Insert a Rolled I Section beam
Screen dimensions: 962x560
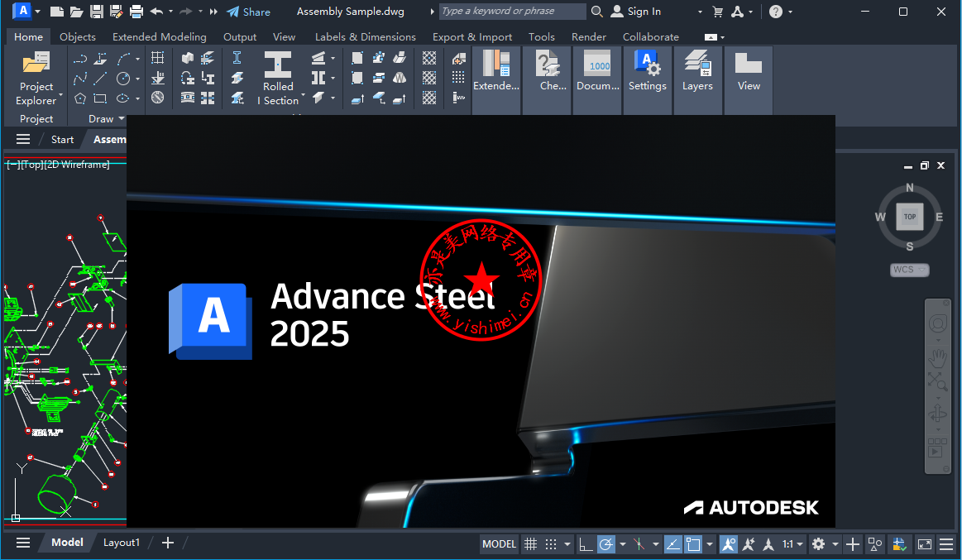[278, 78]
